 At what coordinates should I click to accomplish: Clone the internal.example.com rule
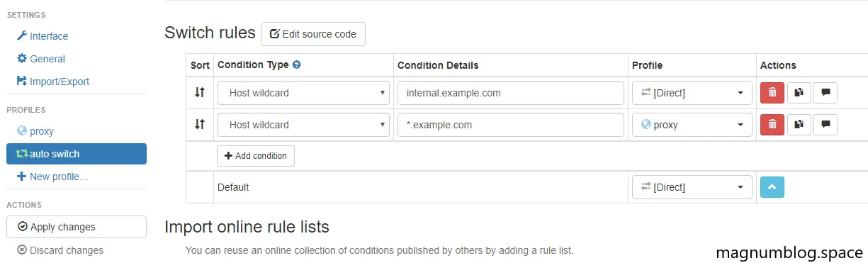(799, 92)
